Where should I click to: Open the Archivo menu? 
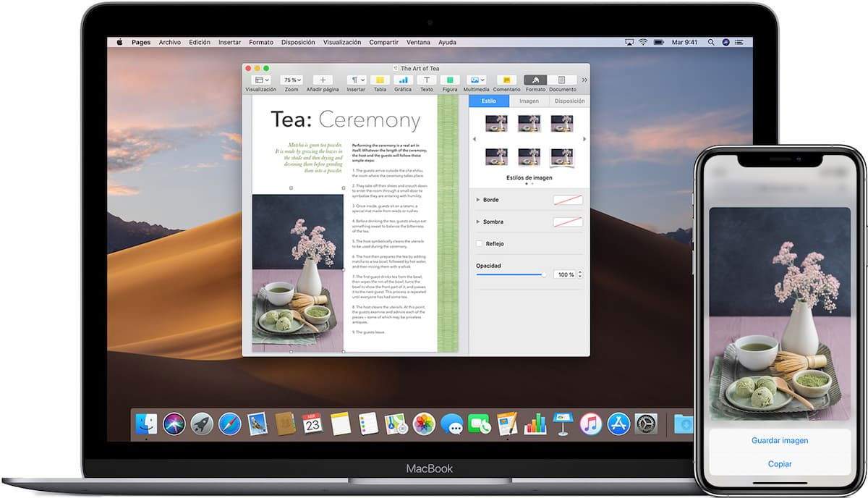(170, 42)
